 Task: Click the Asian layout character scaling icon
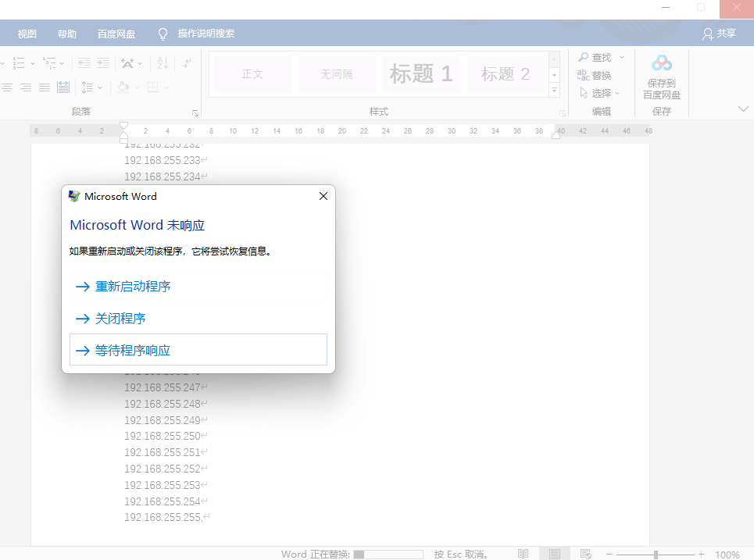127,63
